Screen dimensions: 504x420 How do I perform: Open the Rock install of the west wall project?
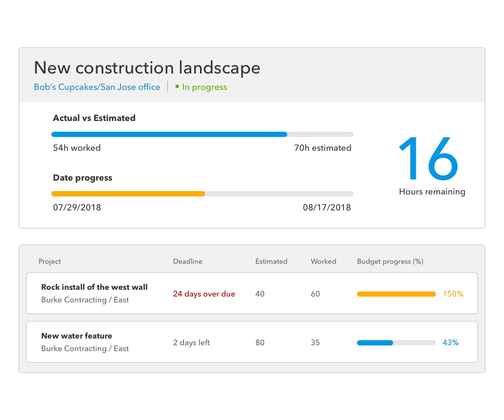(94, 287)
